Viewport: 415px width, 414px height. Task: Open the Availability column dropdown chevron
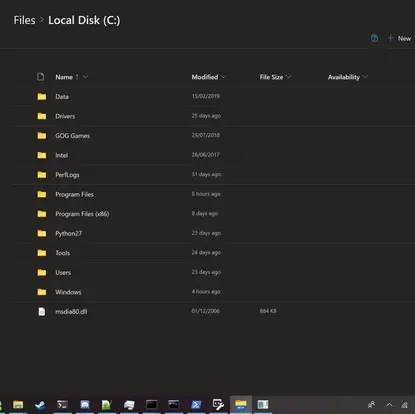point(365,77)
